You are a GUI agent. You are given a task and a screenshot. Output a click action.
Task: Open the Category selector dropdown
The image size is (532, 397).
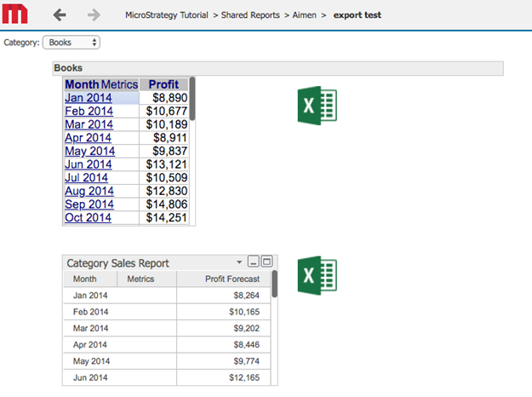point(72,42)
